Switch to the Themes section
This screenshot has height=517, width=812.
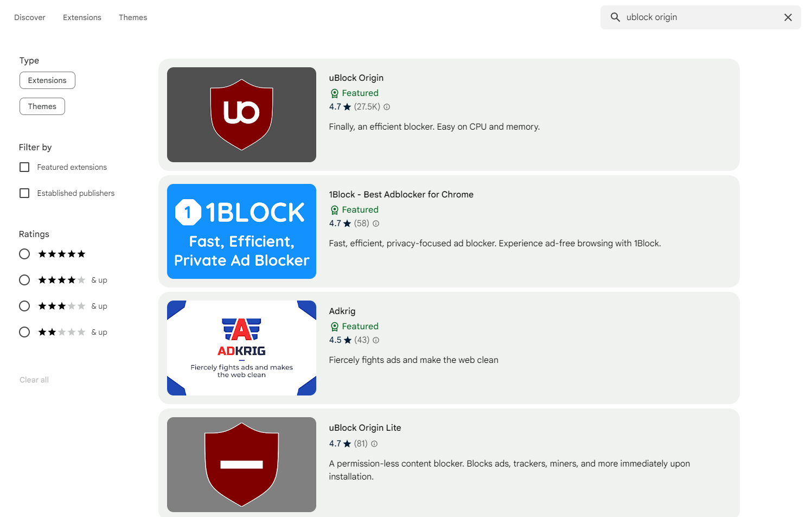click(x=132, y=17)
